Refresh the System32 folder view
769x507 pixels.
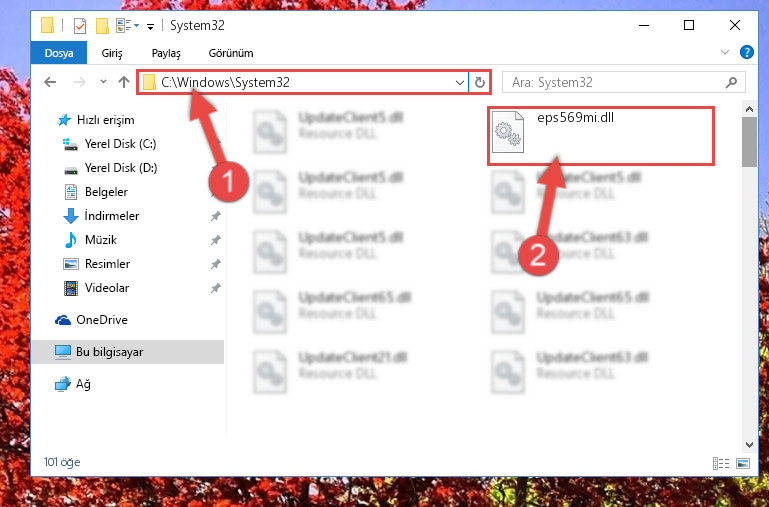click(480, 82)
